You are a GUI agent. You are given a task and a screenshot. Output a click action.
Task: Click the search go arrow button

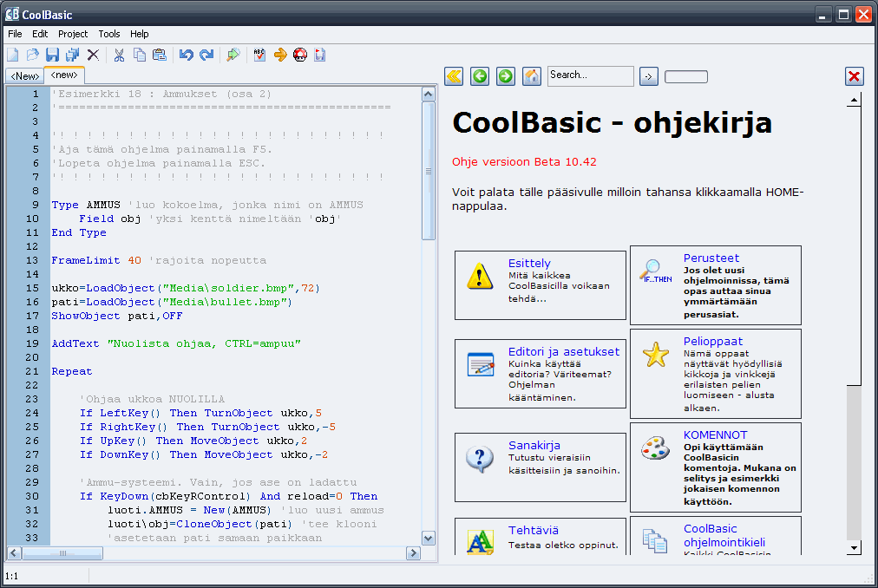click(648, 76)
